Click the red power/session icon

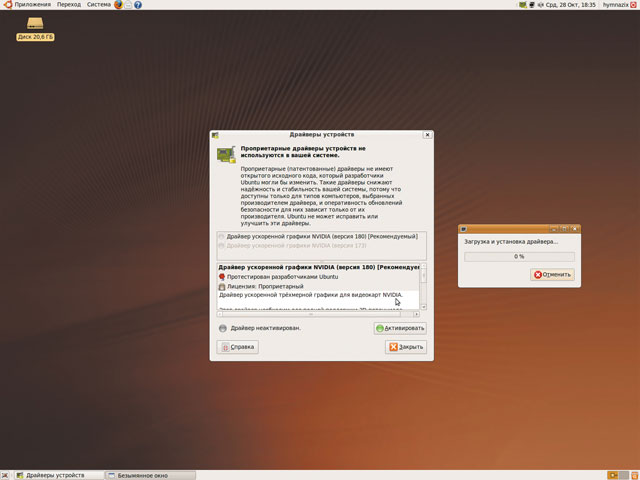click(634, 5)
